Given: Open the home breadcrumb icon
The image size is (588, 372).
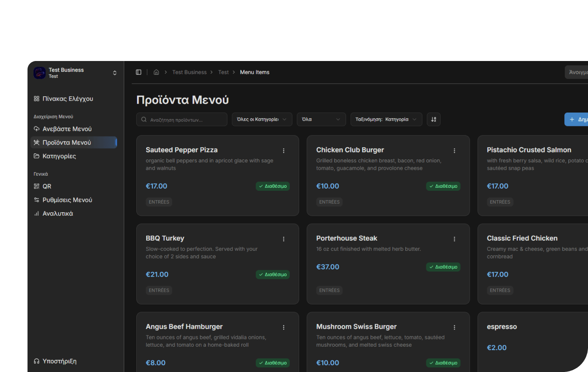Looking at the screenshot, I should 156,72.
